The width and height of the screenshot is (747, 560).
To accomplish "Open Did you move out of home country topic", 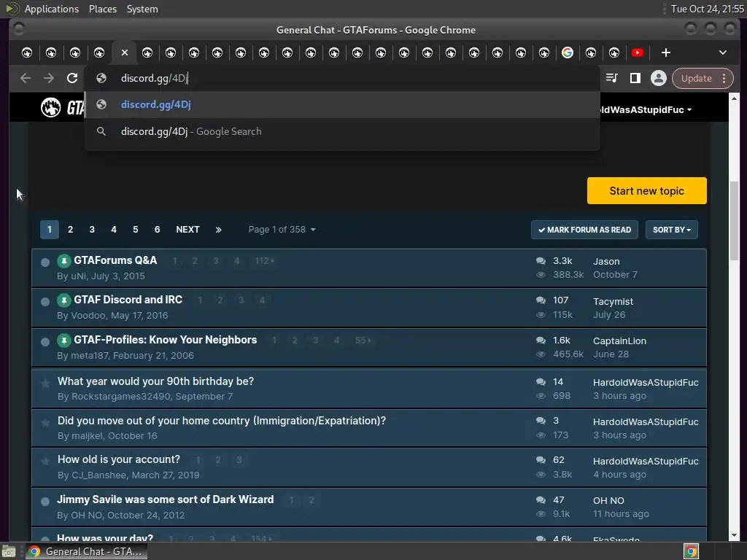I will coord(222,421).
